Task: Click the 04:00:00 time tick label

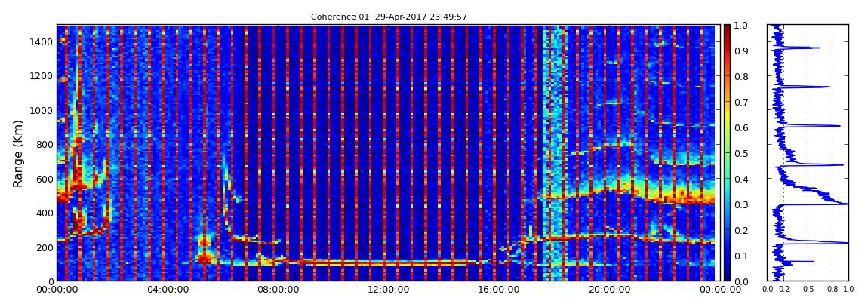Action: [x=166, y=290]
